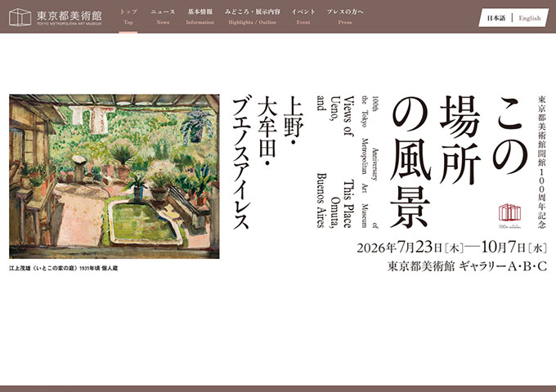Click the exhibition title この場所の風景
This screenshot has height=392, width=556.
[x=460, y=163]
